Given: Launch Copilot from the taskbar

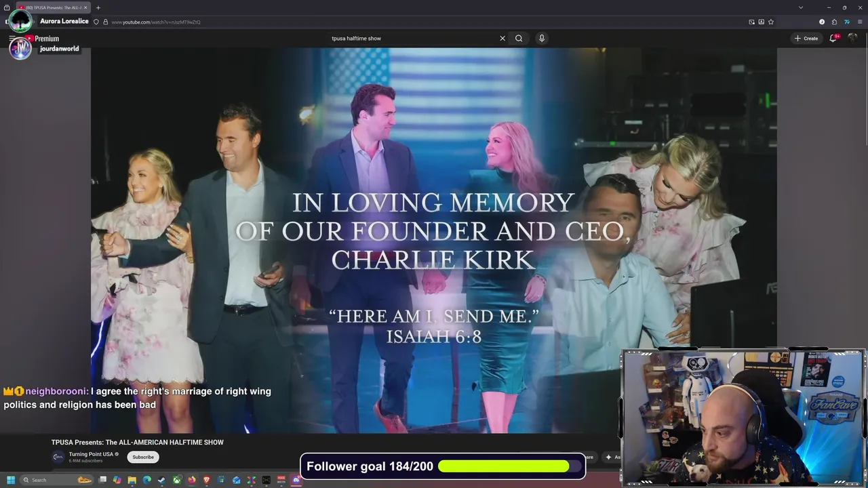Looking at the screenshot, I should click(117, 480).
